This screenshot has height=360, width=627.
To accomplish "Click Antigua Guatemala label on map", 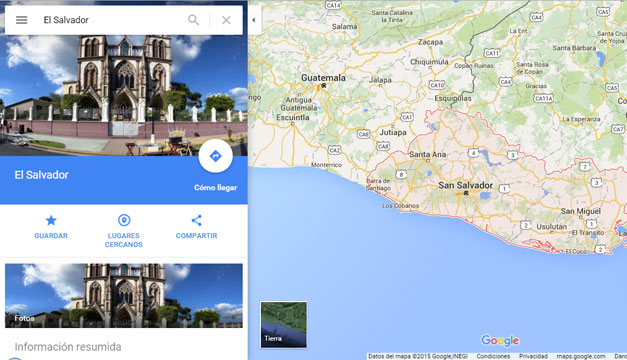I will pyautogui.click(x=299, y=104).
